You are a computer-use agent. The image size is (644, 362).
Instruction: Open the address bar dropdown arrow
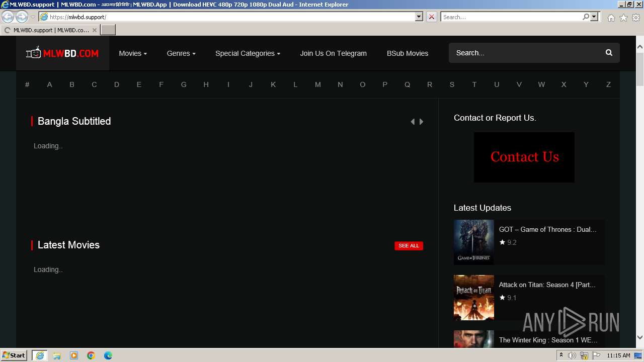[419, 17]
